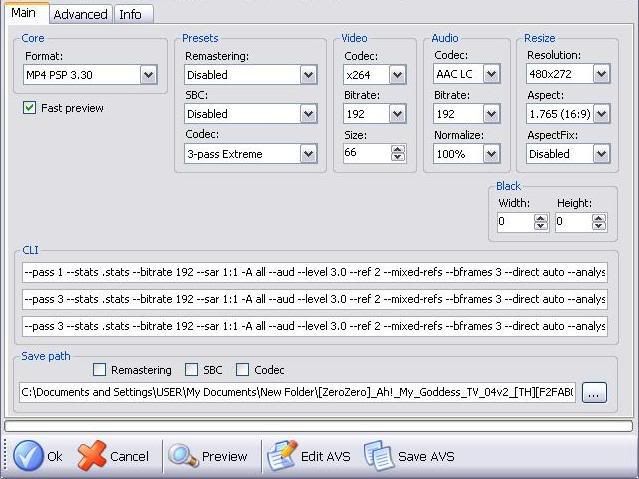Click the Preview magnifier icon
The image size is (639, 479).
click(x=183, y=455)
